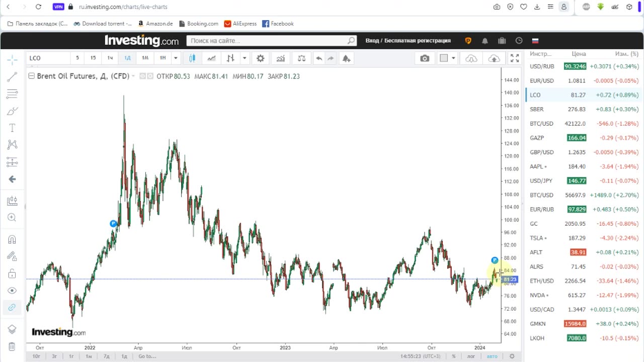Select the brush drawing tool
Viewport: 644px width, 362px height.
(x=13, y=111)
